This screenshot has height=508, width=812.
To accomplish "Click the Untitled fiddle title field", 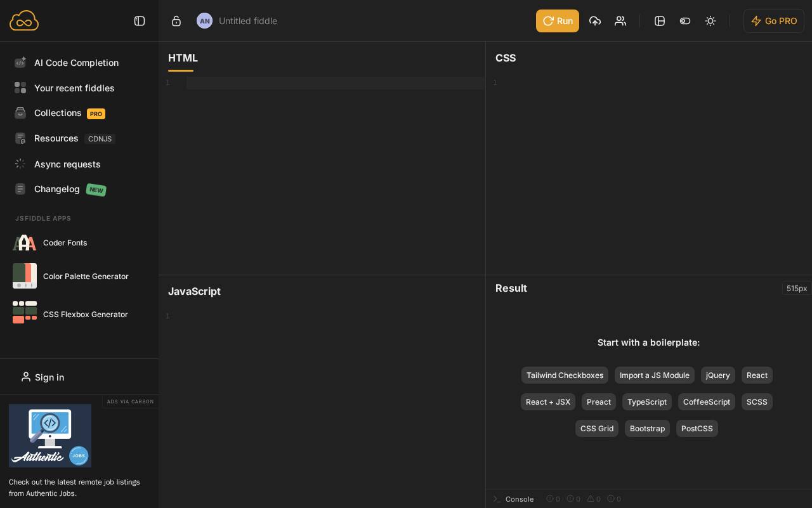I will tap(248, 21).
